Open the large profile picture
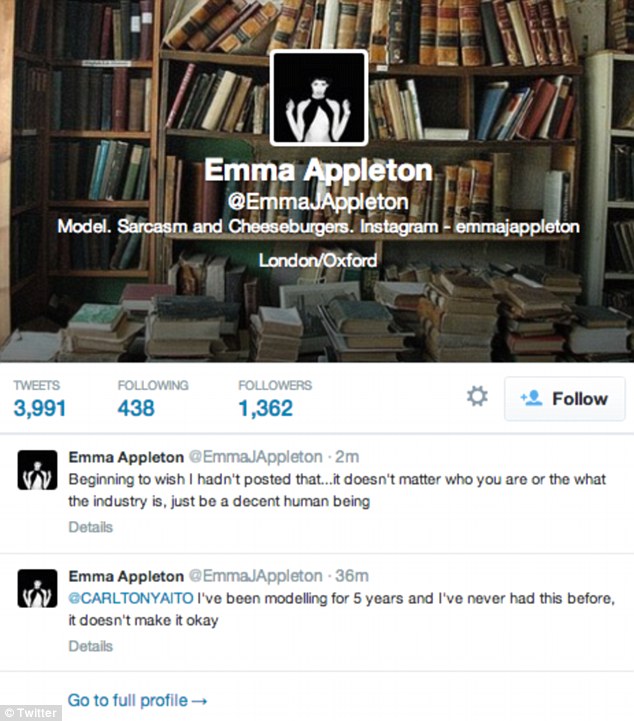This screenshot has width=634, height=721. [x=319, y=97]
